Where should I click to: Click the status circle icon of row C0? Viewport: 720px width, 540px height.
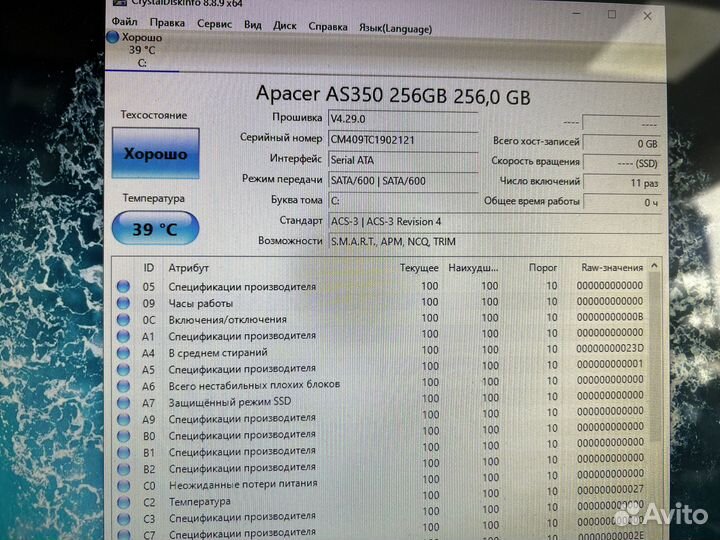click(123, 485)
